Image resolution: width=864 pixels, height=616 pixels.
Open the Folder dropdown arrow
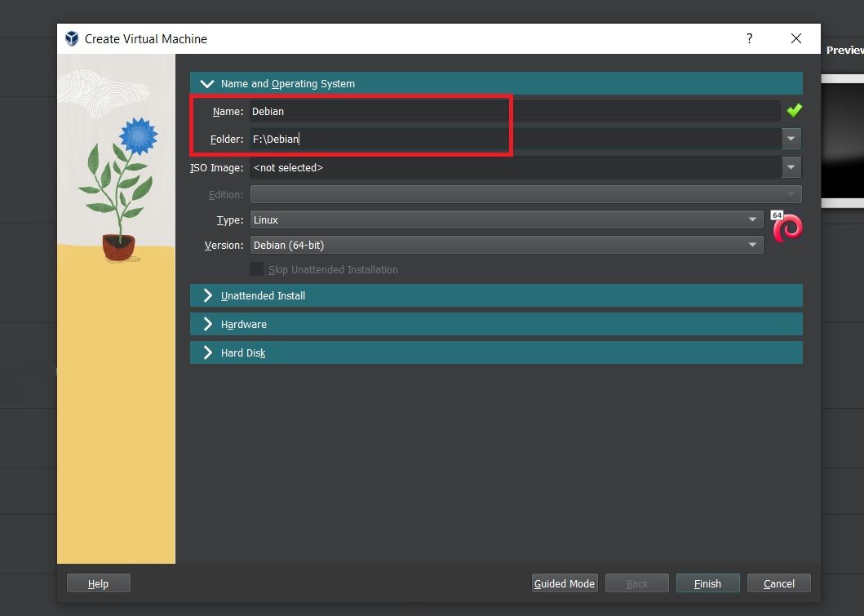(790, 139)
